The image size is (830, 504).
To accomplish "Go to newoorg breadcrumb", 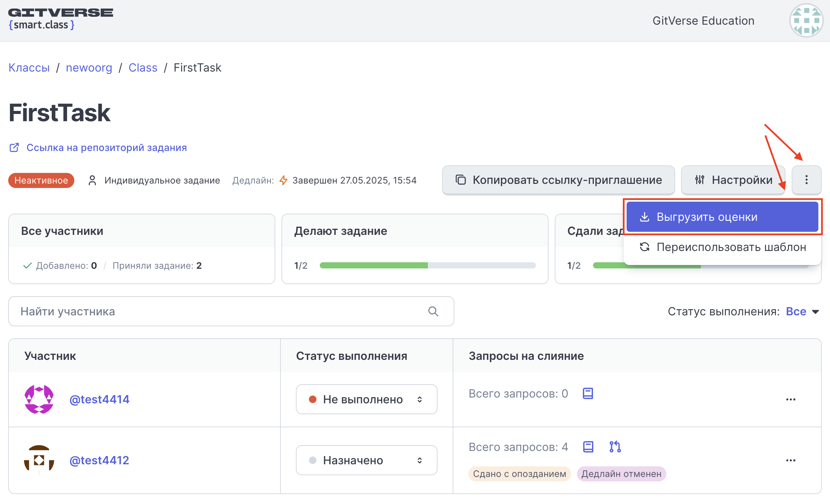I will point(89,68).
